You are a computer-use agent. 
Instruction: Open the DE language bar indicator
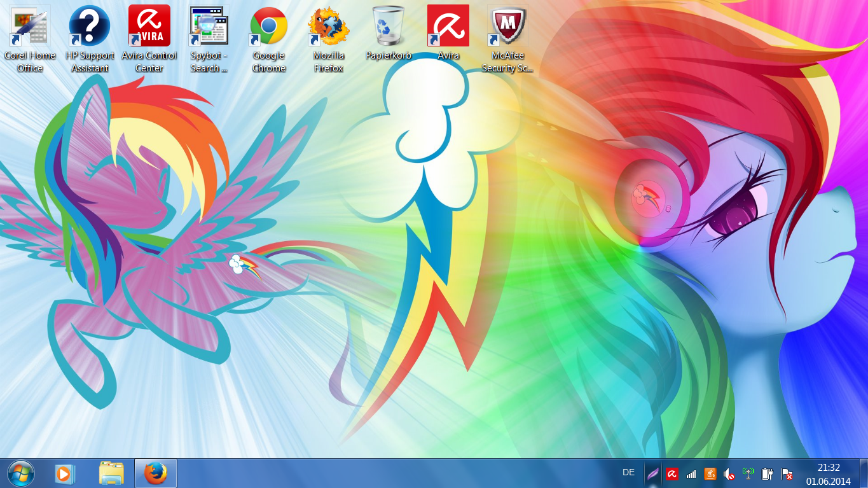[629, 472]
